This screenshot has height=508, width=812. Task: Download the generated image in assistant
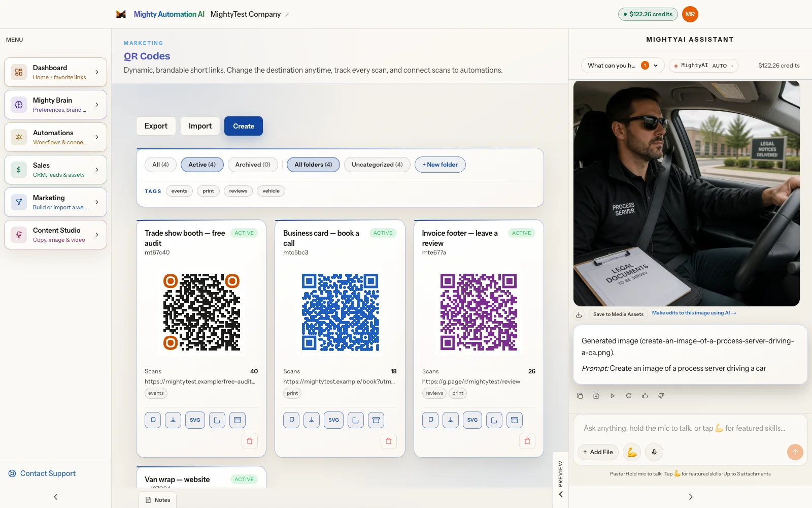(x=579, y=314)
